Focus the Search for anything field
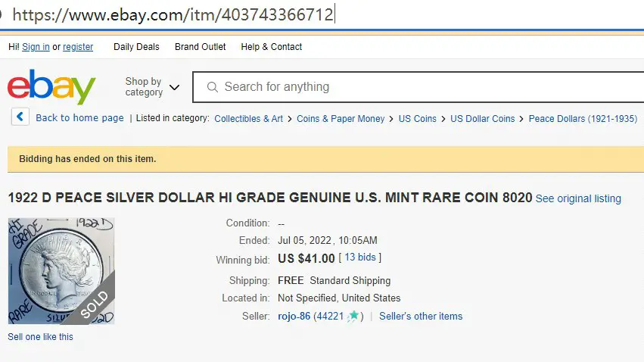Viewport: 644px width, 362px height. (418, 87)
